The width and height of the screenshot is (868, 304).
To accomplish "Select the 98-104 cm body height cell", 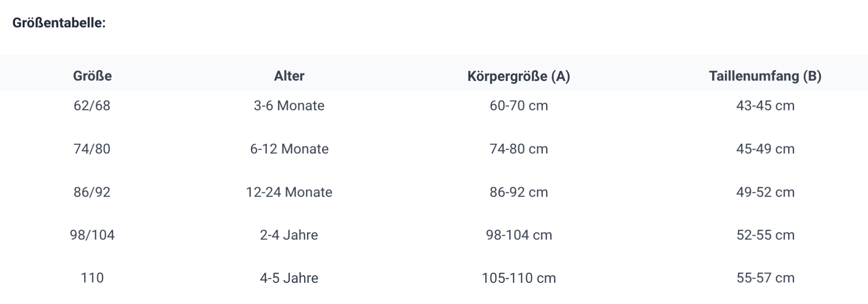I will pyautogui.click(x=519, y=235).
